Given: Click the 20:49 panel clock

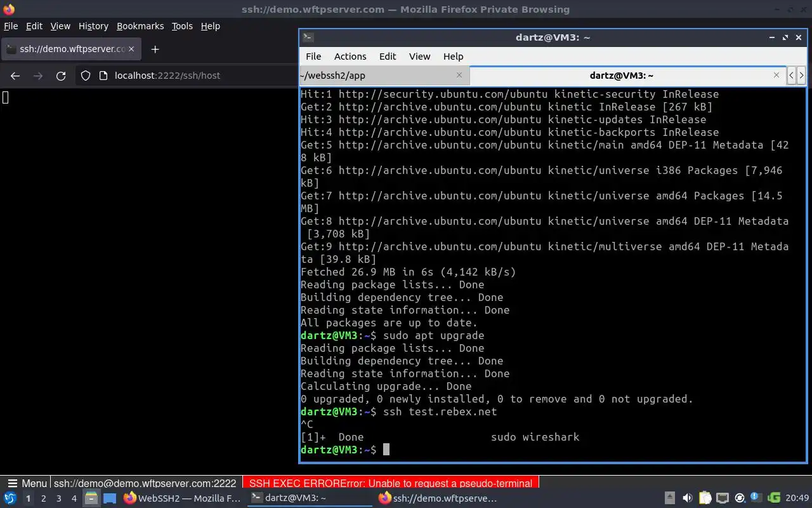Looking at the screenshot, I should click(797, 498).
